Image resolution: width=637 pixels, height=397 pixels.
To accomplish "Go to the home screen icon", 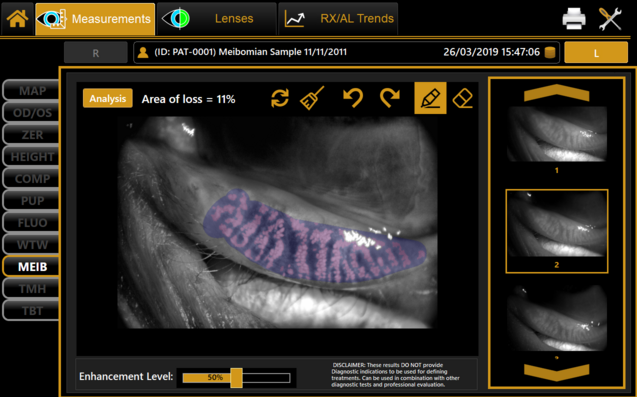I will pyautogui.click(x=17, y=18).
